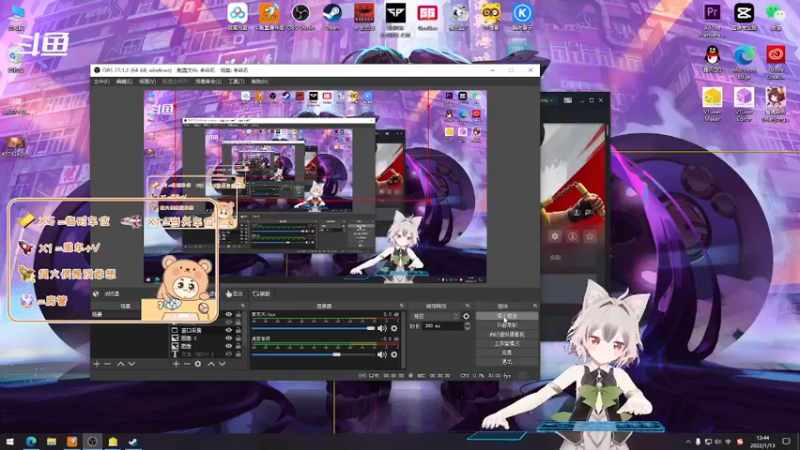Open Windows Start menu
The image size is (800, 450).
10,441
